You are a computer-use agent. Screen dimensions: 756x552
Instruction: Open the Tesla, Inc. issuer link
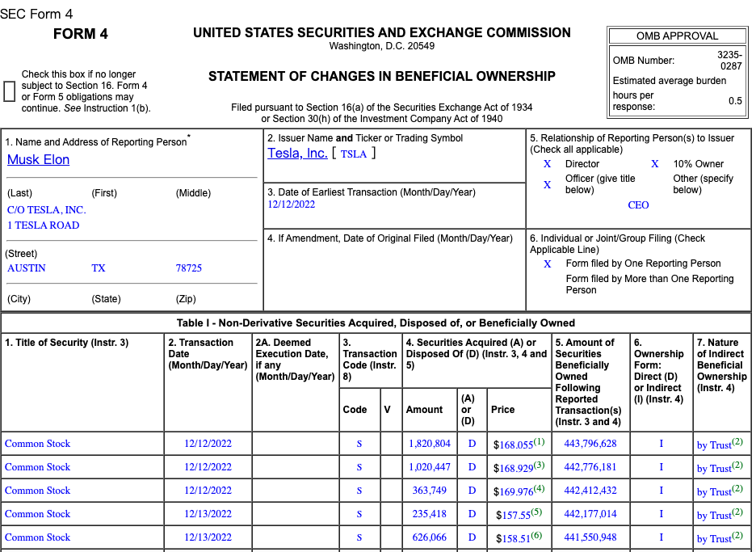point(297,154)
